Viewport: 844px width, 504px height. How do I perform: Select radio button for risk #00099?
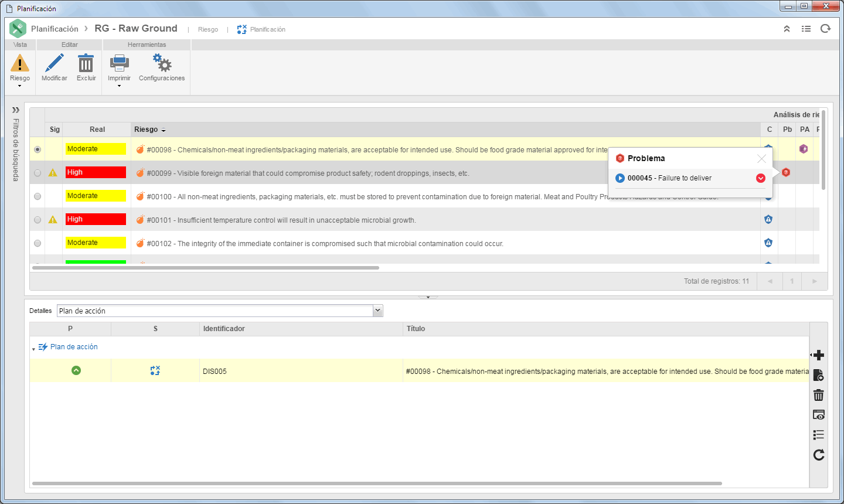coord(38,173)
